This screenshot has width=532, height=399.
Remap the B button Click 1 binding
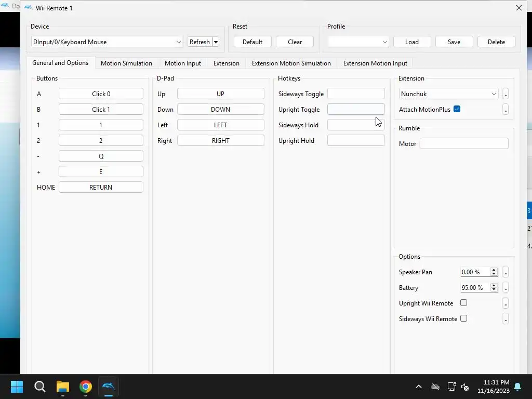(101, 109)
